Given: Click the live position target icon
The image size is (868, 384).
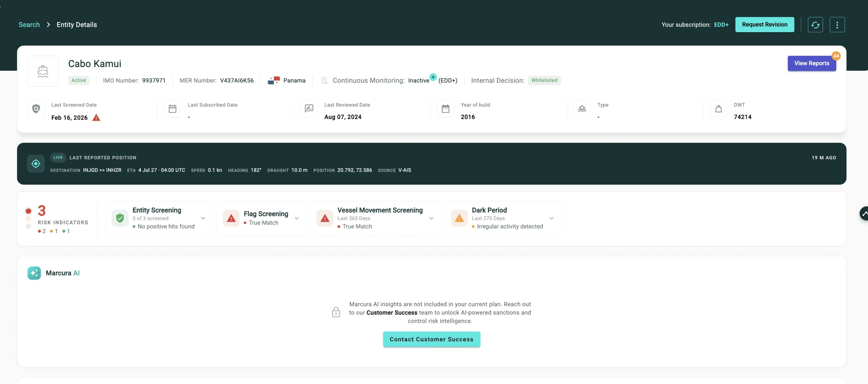Looking at the screenshot, I should click(x=36, y=164).
